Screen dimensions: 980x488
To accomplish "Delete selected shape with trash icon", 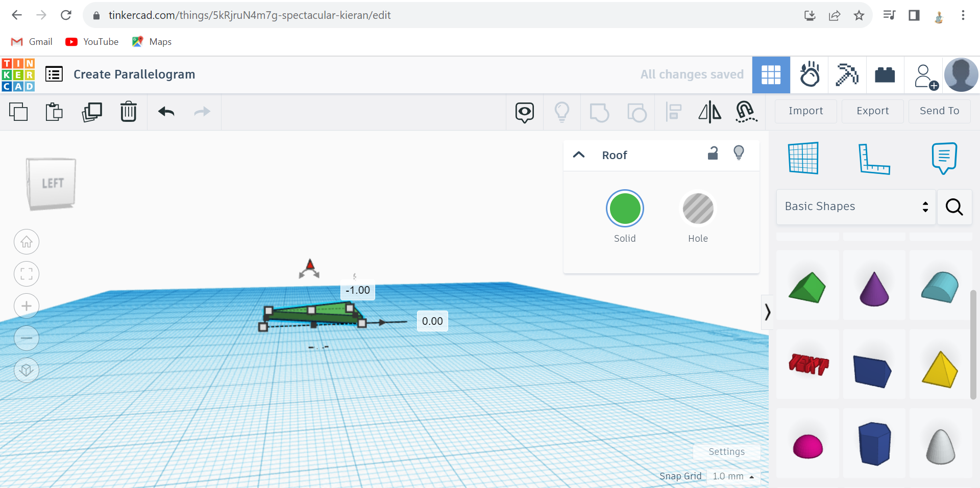I will point(129,112).
